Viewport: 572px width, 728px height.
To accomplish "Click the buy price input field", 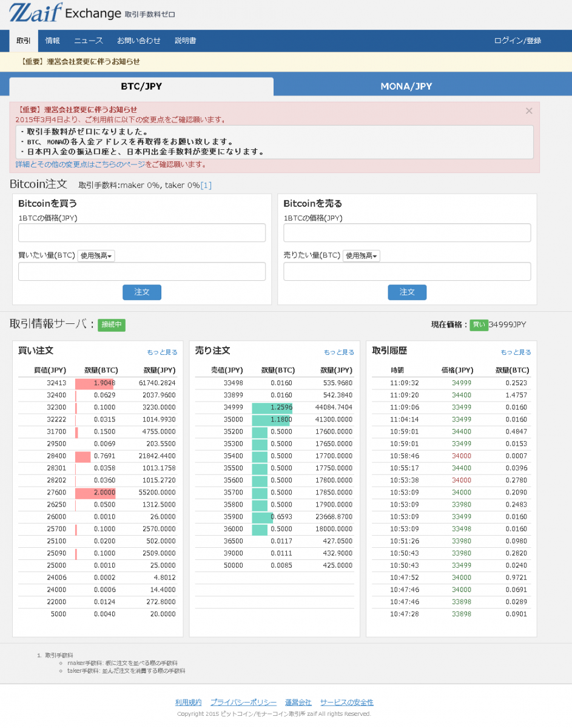I will click(142, 233).
